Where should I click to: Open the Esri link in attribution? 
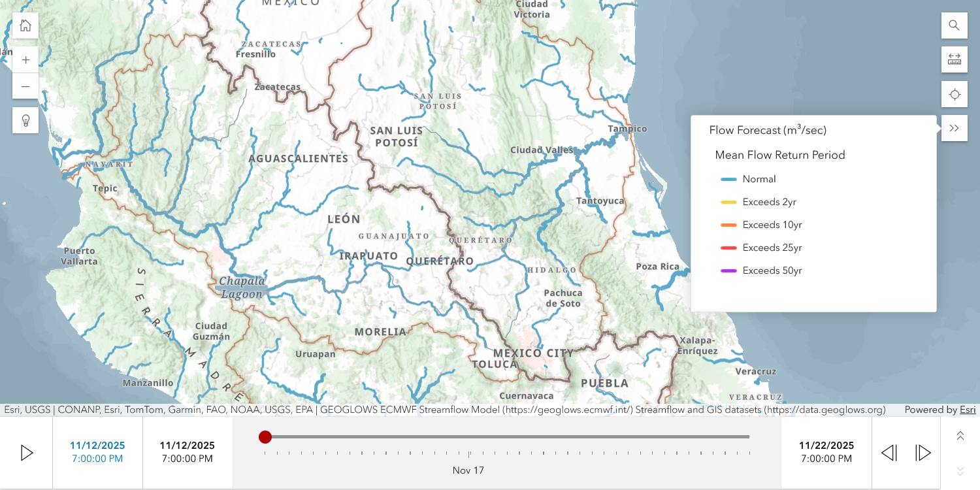click(x=968, y=410)
